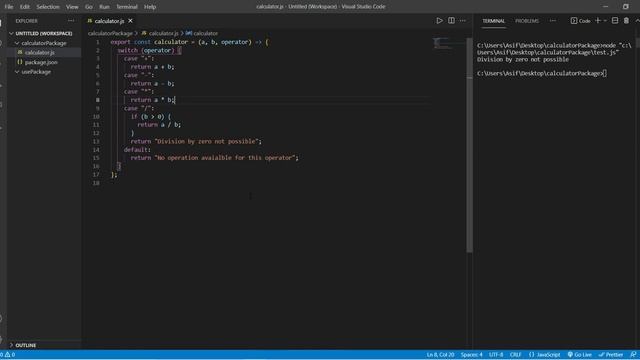Go to line via Ln 8, Col 20
This screenshot has width=640, height=360.
440,355
